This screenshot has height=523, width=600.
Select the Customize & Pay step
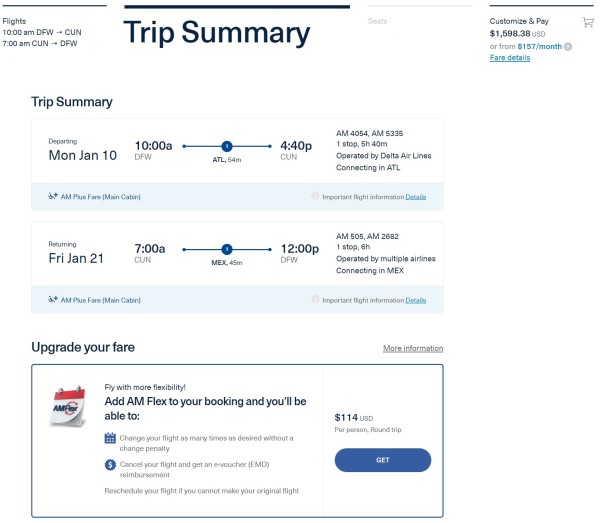[519, 20]
